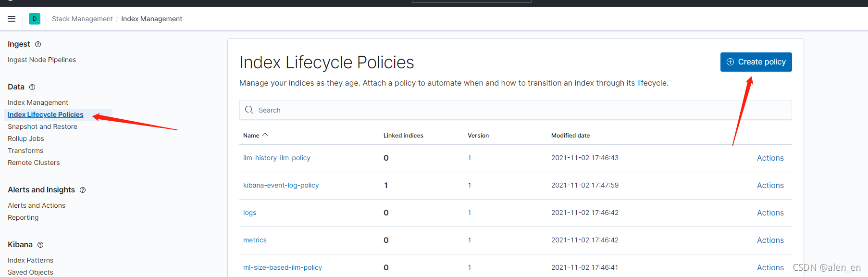The height and width of the screenshot is (277, 868).
Task: Open the metrics policy link
Action: pos(255,240)
